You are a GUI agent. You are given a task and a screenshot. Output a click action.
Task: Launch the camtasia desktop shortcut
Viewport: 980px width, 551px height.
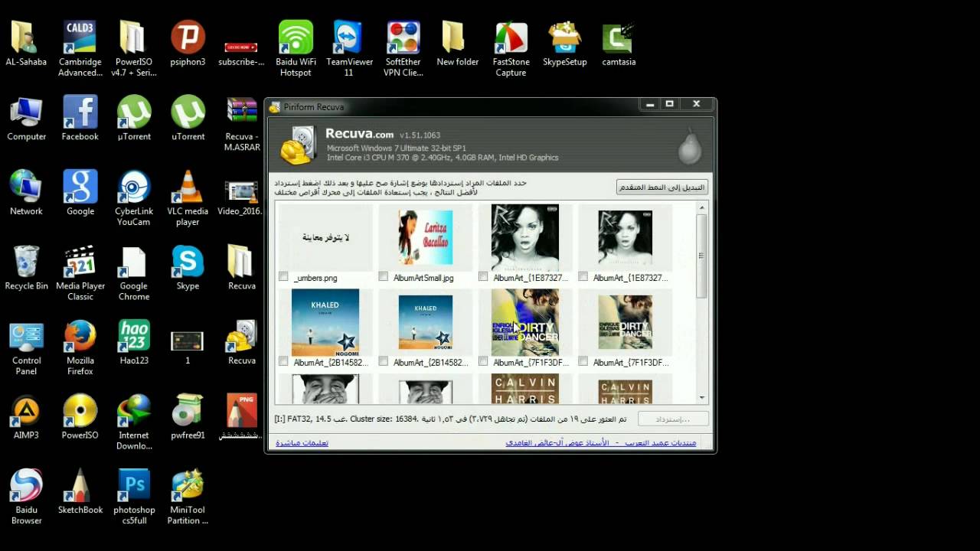(619, 44)
